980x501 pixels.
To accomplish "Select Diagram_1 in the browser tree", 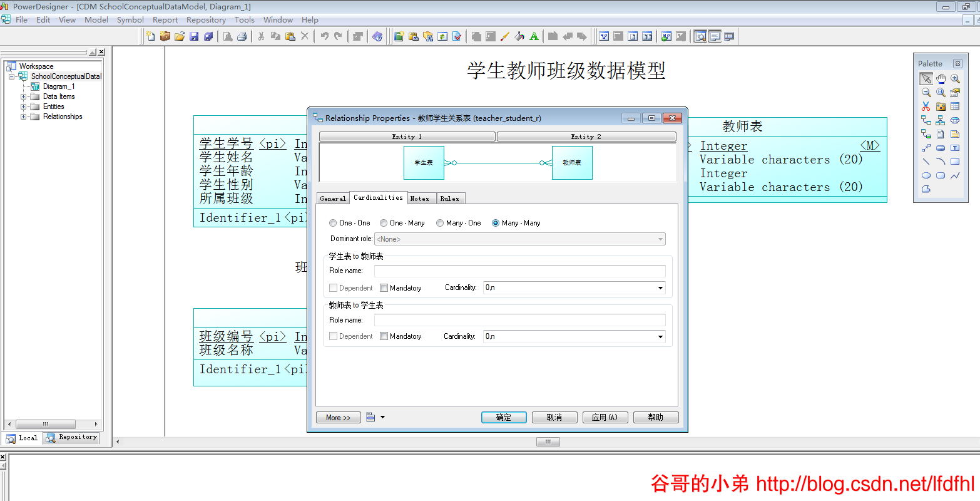I will tap(58, 86).
